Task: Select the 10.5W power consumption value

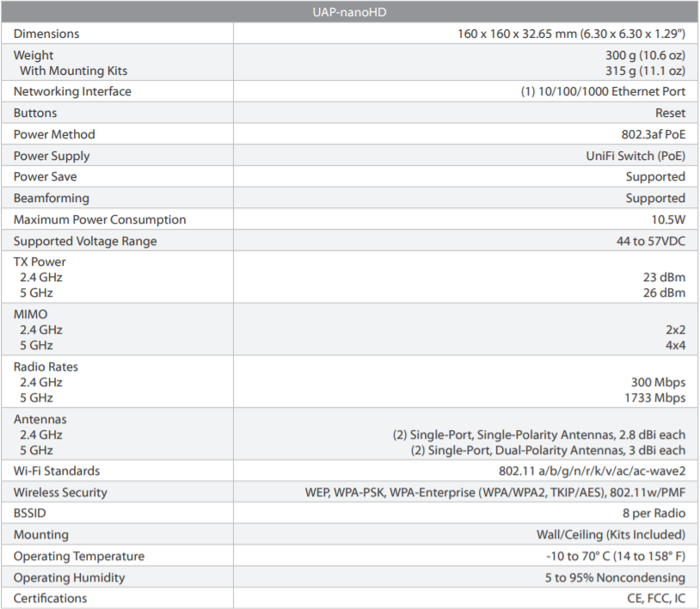Action: (x=667, y=219)
